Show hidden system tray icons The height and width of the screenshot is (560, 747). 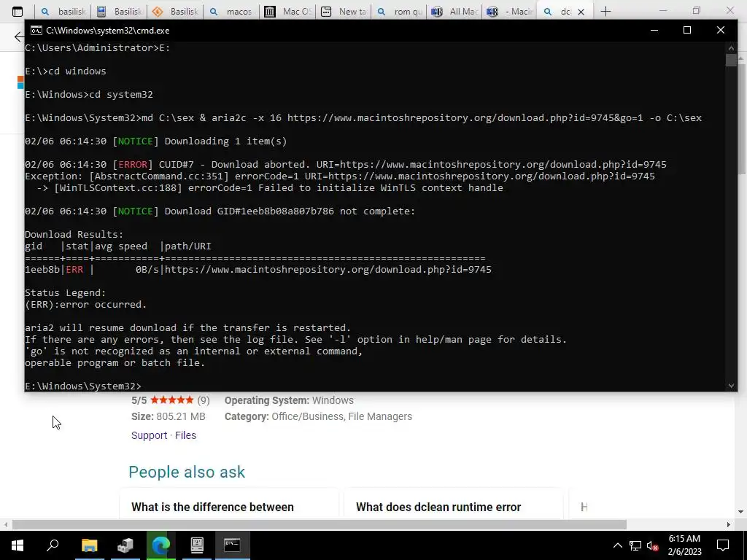point(617,545)
